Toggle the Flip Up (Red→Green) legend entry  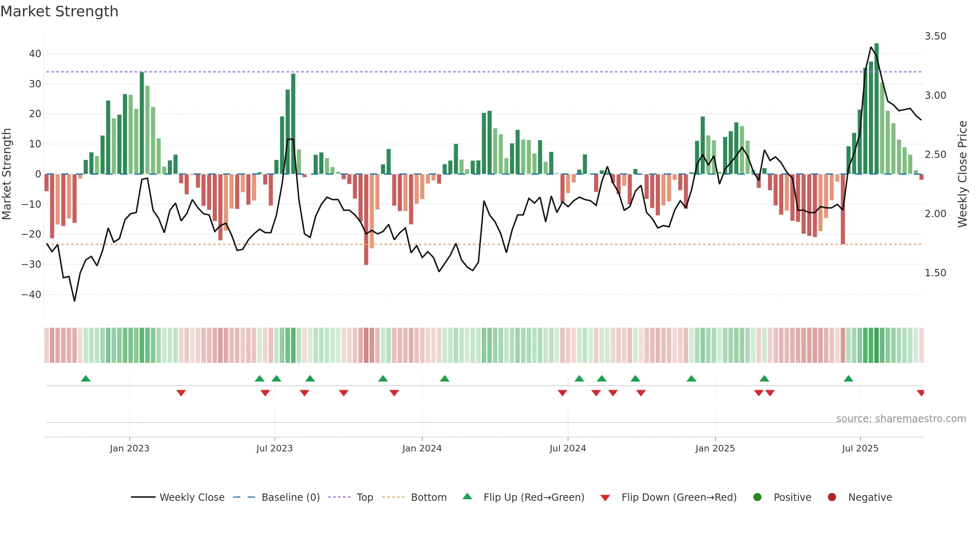523,497
